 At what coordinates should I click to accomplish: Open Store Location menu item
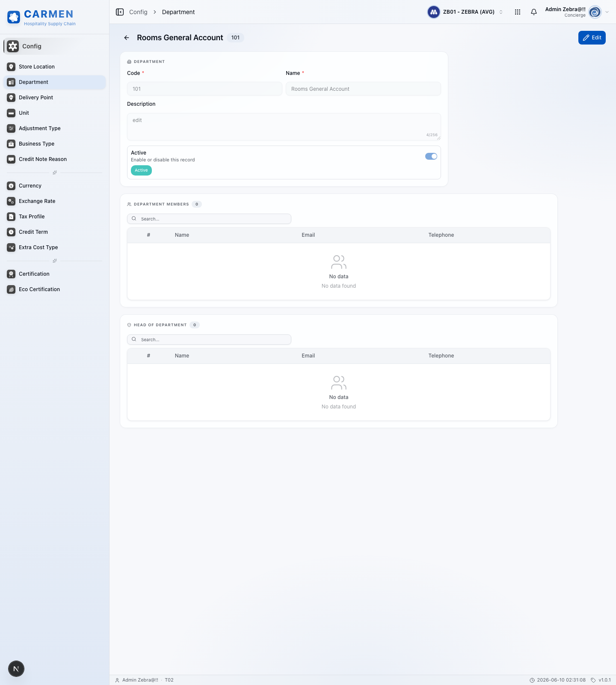pyautogui.click(x=54, y=67)
